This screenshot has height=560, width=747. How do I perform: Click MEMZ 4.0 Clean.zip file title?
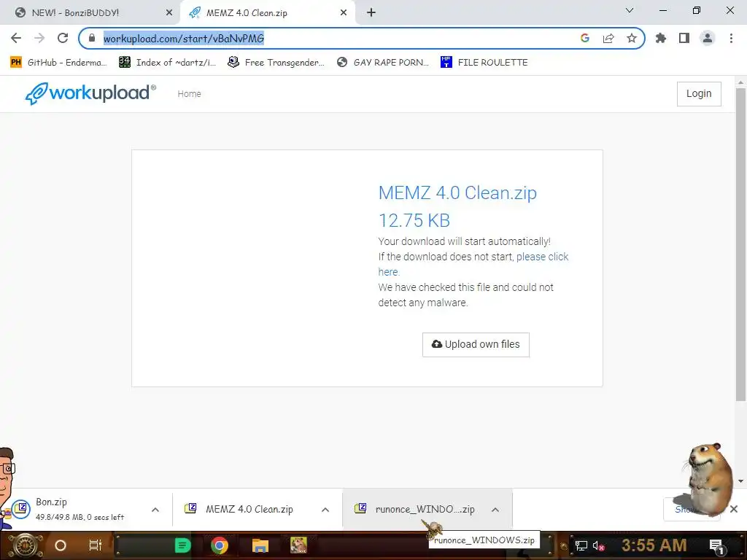[x=457, y=192]
